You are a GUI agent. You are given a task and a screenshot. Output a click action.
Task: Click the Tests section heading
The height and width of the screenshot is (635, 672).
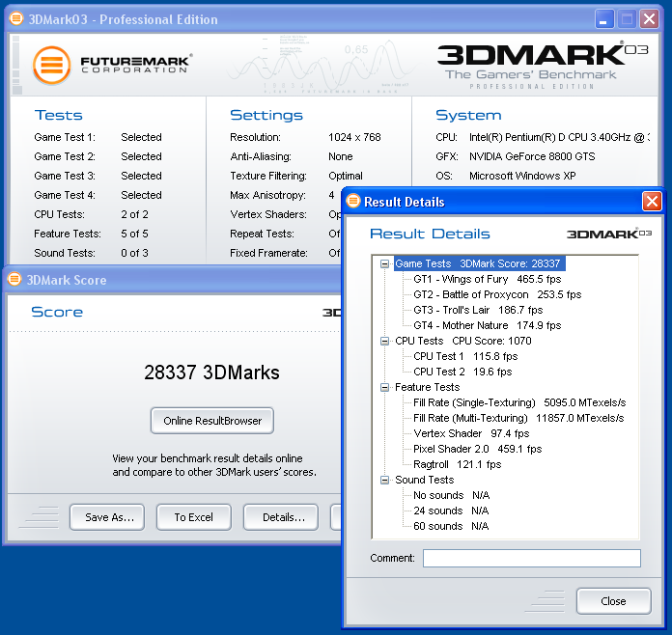(58, 115)
